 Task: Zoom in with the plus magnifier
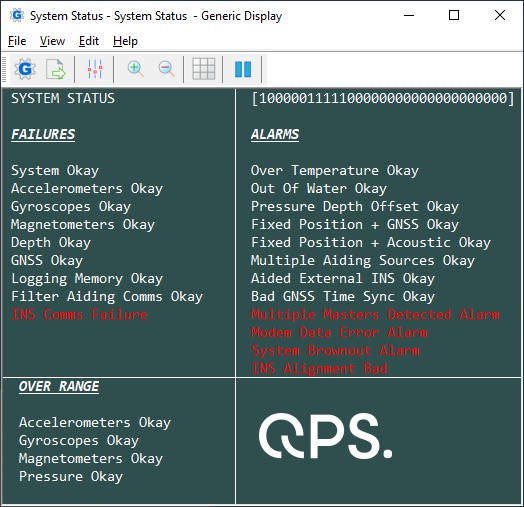click(135, 69)
